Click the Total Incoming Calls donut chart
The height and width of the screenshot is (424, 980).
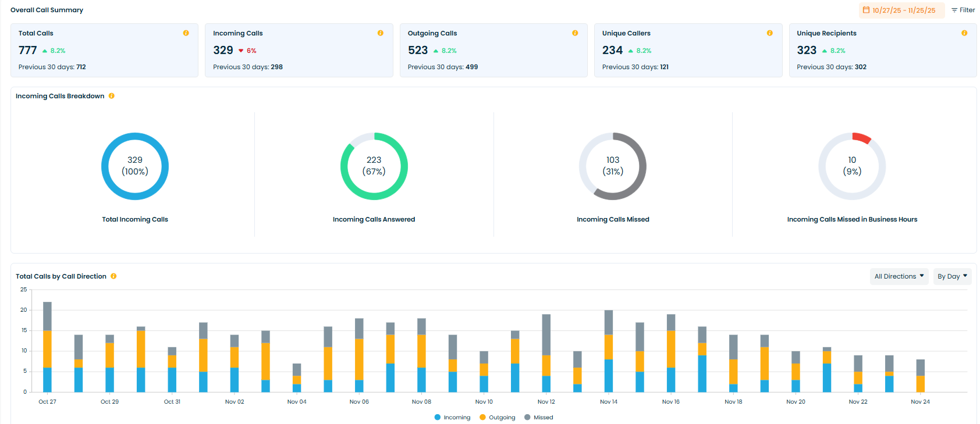[x=135, y=166]
